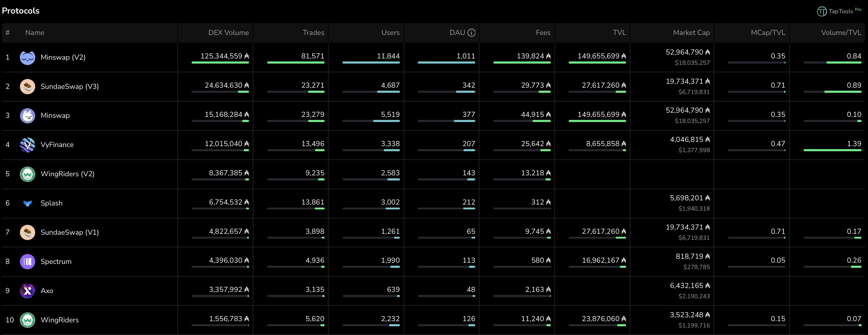Open the SundaeSwap (V1) name link

click(x=69, y=233)
